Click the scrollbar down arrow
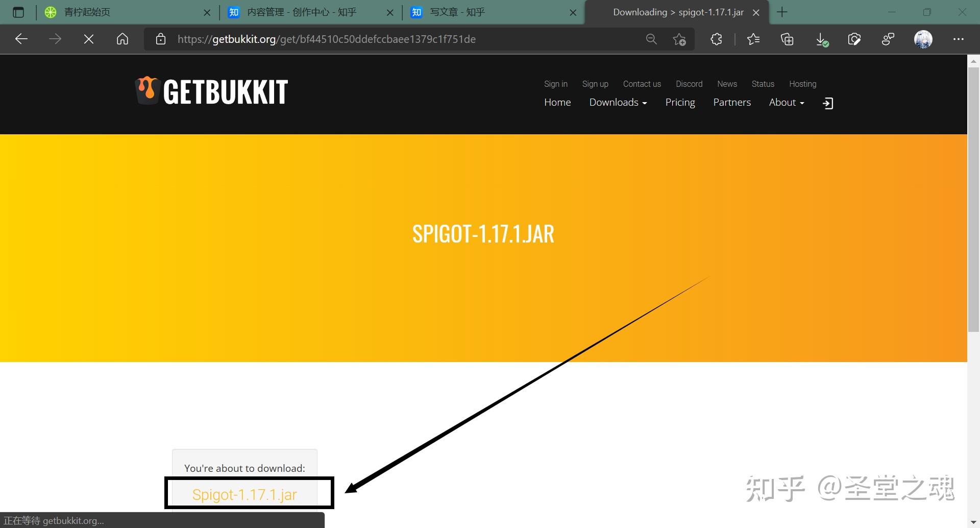Screen dimensions: 980x528 pyautogui.click(x=974, y=522)
